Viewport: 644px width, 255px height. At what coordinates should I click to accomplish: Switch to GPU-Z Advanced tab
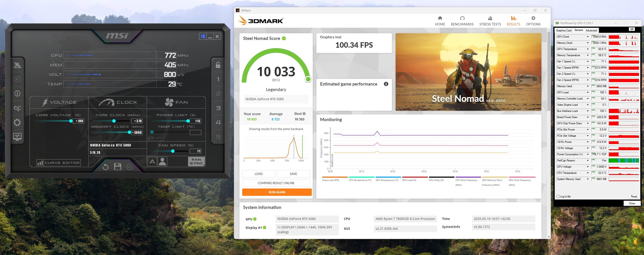point(591,30)
